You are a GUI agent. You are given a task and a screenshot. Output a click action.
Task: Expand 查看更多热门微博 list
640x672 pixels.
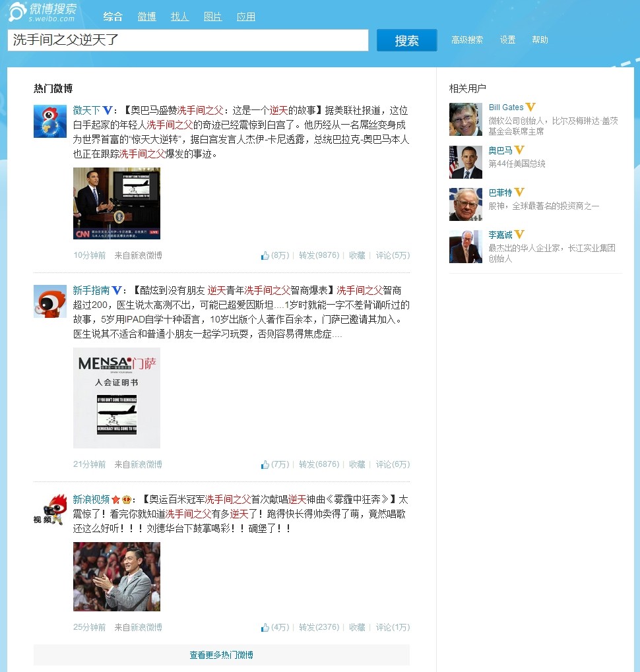[222, 655]
